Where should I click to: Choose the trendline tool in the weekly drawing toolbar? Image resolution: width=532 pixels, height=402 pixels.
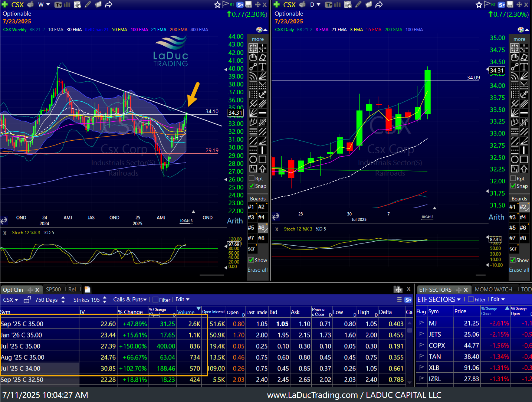(x=253, y=66)
